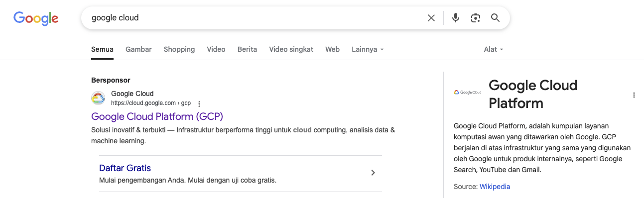Click the magnifier search button
Screen dimensions: 644x198
(x=495, y=18)
